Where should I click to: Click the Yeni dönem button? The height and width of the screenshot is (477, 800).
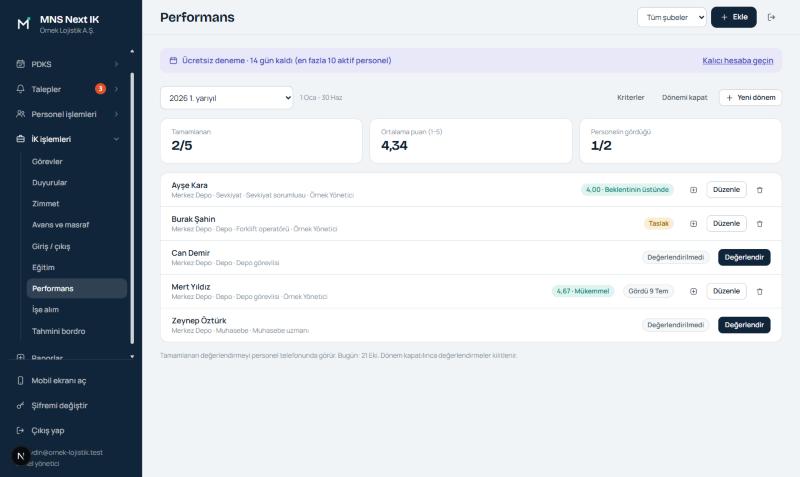(750, 97)
